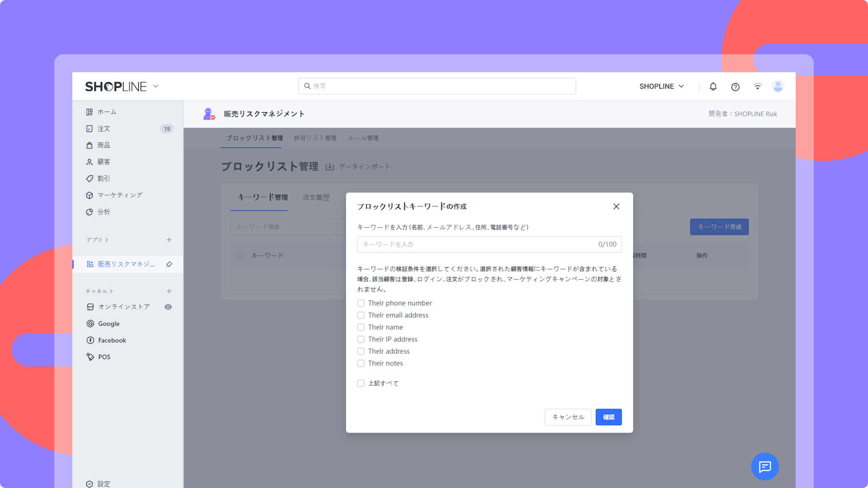Tick the 上記すべて checkbox

pyautogui.click(x=361, y=383)
